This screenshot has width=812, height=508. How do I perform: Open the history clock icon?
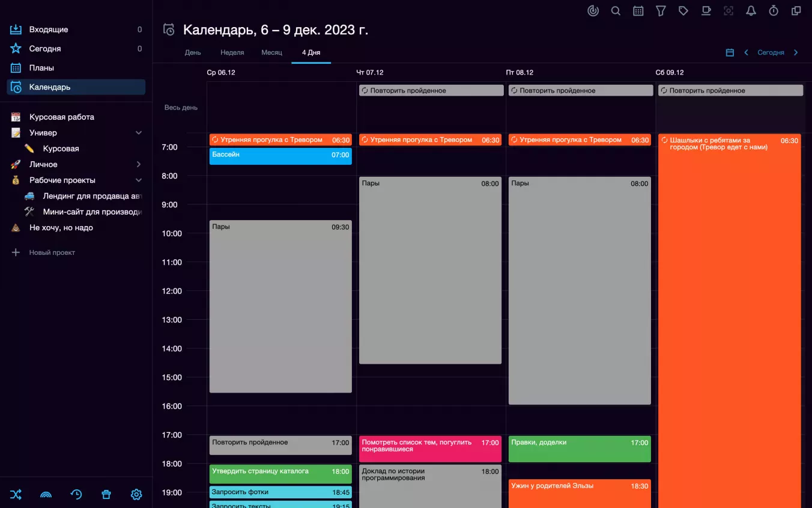76,494
